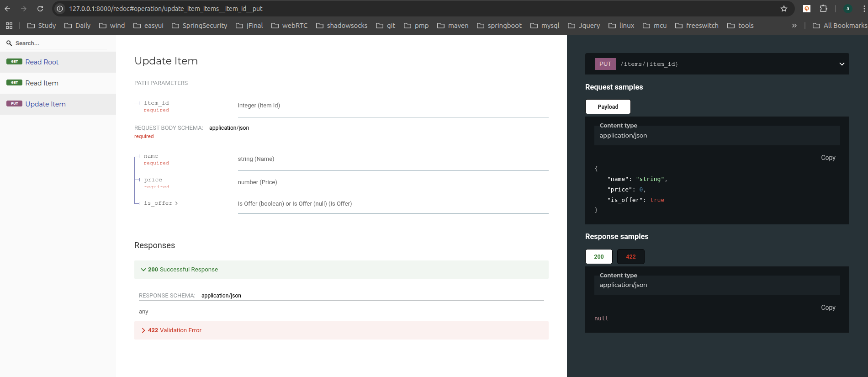Select the Payload request sample tab
868x377 pixels.
pyautogui.click(x=608, y=107)
